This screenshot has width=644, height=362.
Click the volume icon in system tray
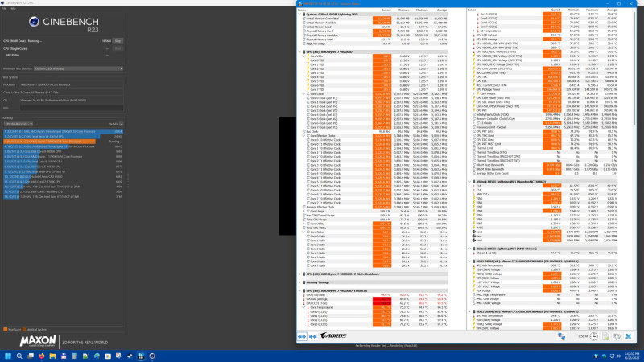[x=618, y=356]
